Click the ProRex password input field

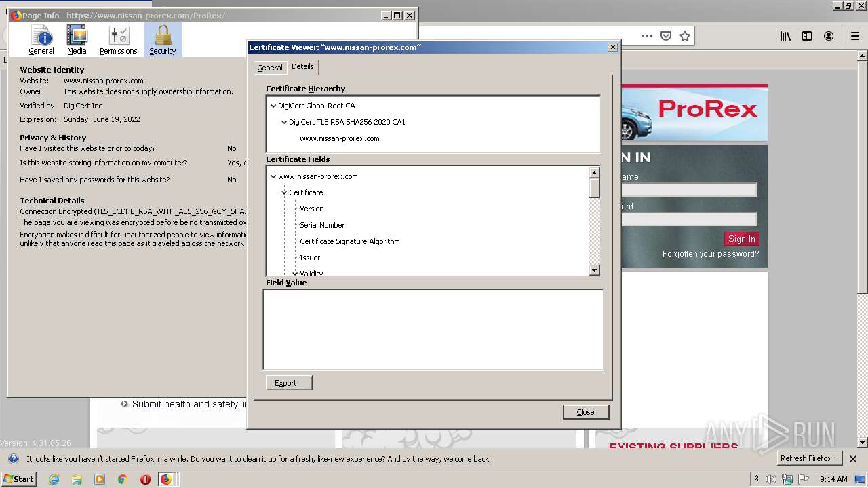(x=689, y=220)
